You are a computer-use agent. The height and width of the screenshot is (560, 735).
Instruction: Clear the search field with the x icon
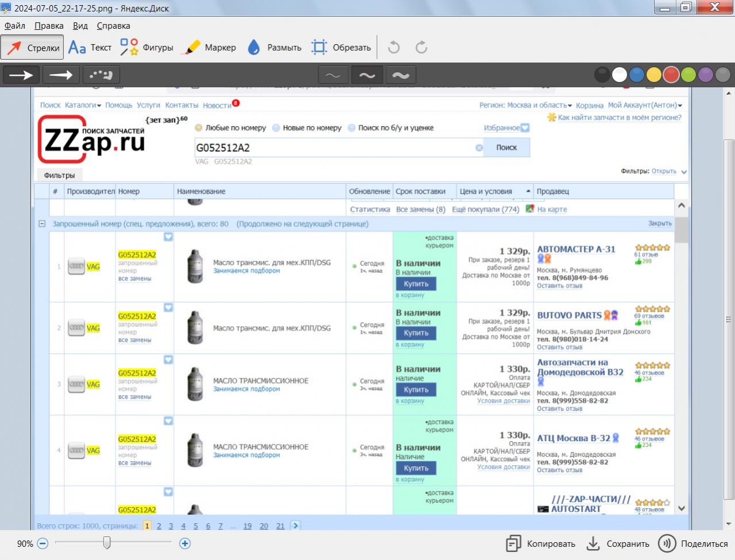pyautogui.click(x=479, y=148)
